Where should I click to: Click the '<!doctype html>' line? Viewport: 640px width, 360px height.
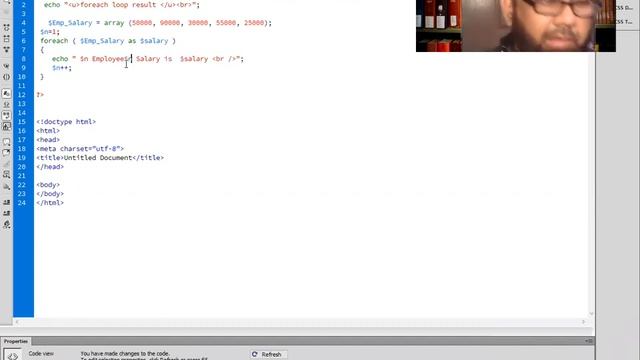(x=66, y=122)
